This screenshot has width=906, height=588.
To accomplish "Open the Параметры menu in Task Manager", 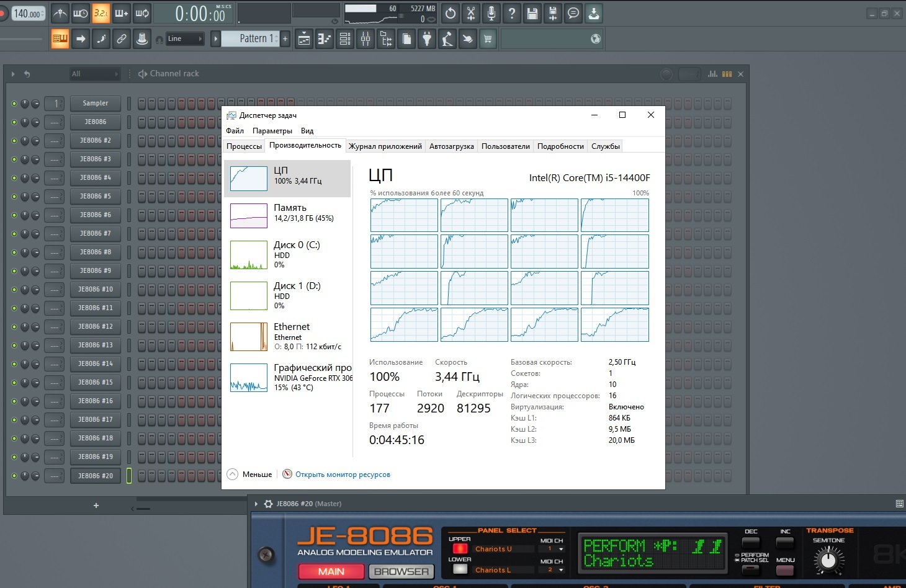I will 272,131.
